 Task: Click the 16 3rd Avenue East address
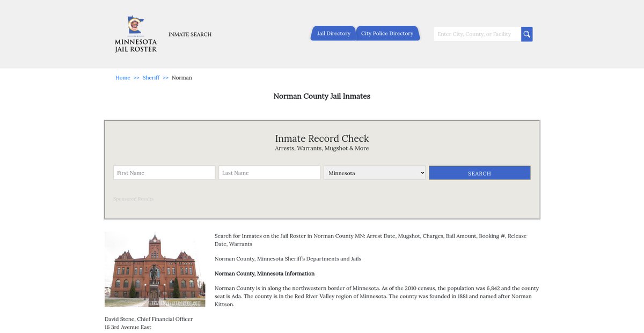click(128, 327)
